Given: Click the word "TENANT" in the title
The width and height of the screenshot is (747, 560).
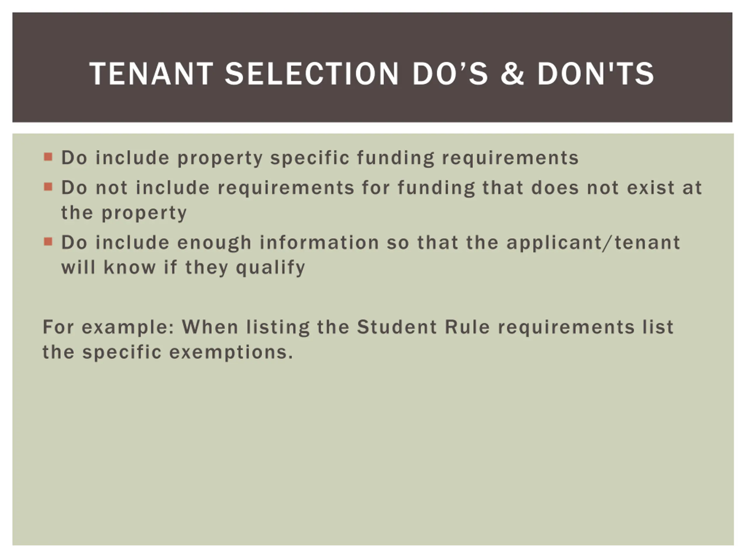Looking at the screenshot, I should [x=151, y=73].
